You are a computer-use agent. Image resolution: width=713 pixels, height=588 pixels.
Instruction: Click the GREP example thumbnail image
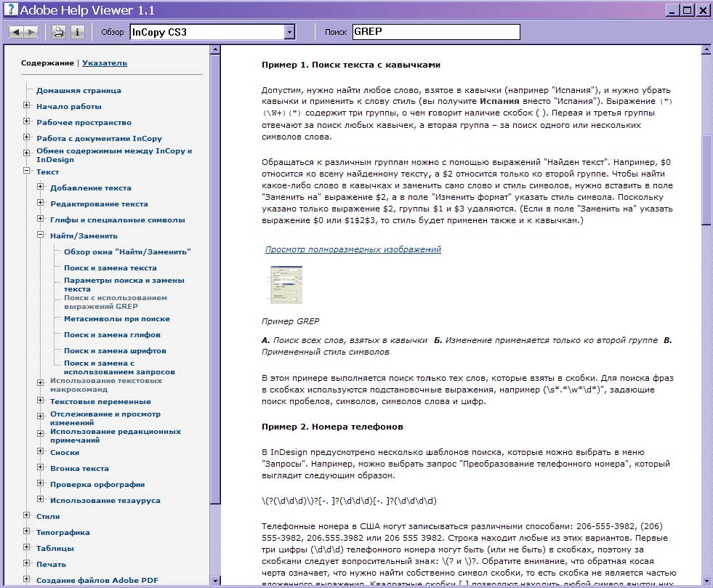[x=286, y=285]
